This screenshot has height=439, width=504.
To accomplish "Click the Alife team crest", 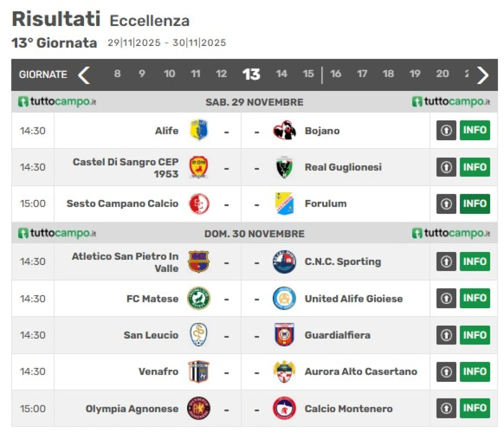I will [199, 130].
